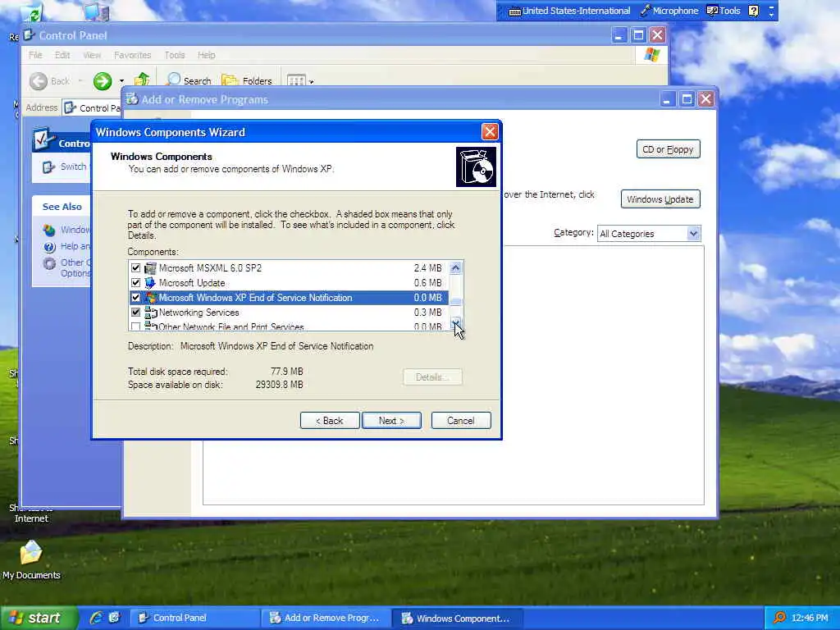The image size is (840, 630).
Task: Open the Tools menu in Control Panel
Action: point(175,55)
